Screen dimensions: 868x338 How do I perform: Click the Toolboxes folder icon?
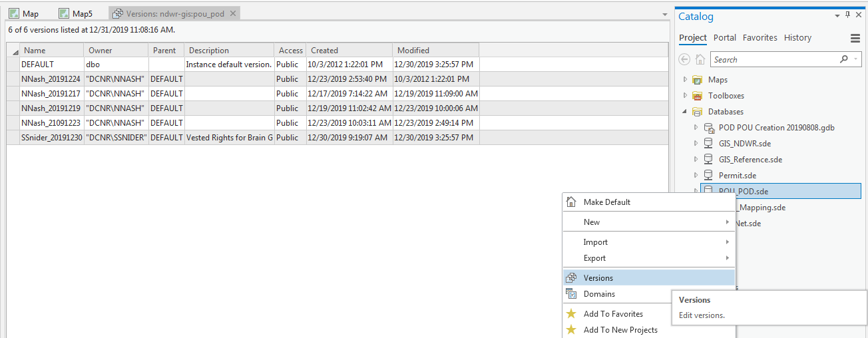click(698, 96)
